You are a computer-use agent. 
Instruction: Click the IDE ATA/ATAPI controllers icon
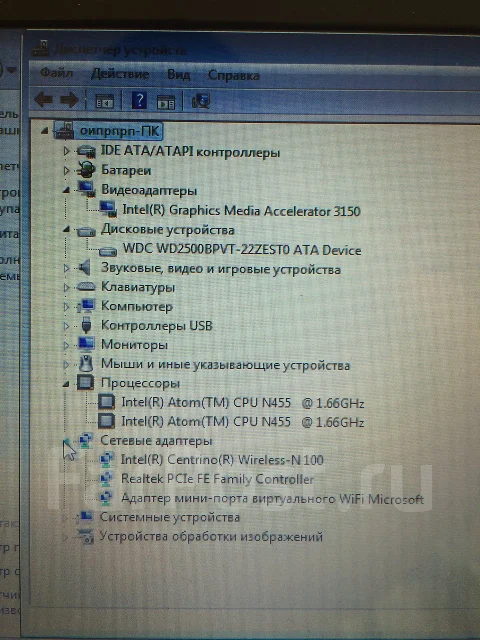(86, 151)
